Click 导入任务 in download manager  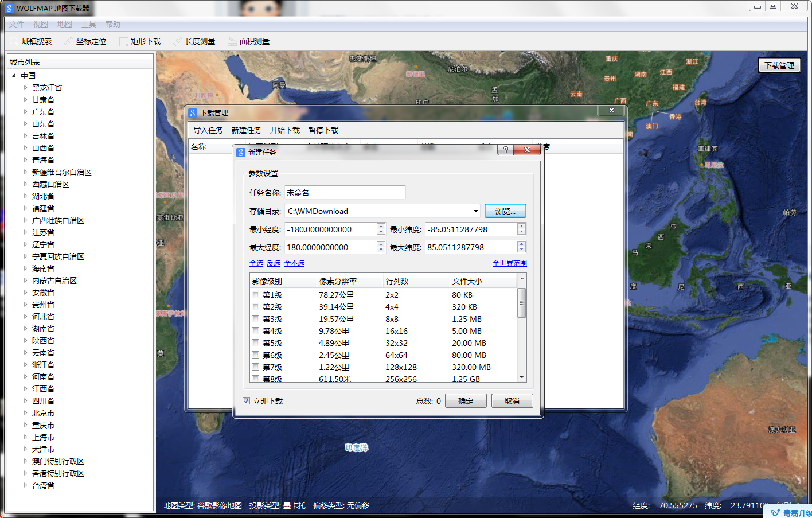pyautogui.click(x=208, y=130)
